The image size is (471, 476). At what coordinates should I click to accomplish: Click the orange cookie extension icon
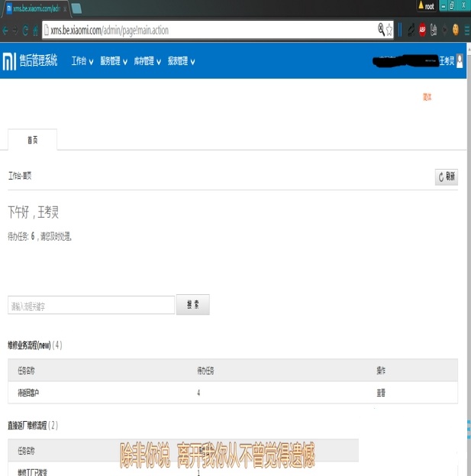(x=456, y=30)
